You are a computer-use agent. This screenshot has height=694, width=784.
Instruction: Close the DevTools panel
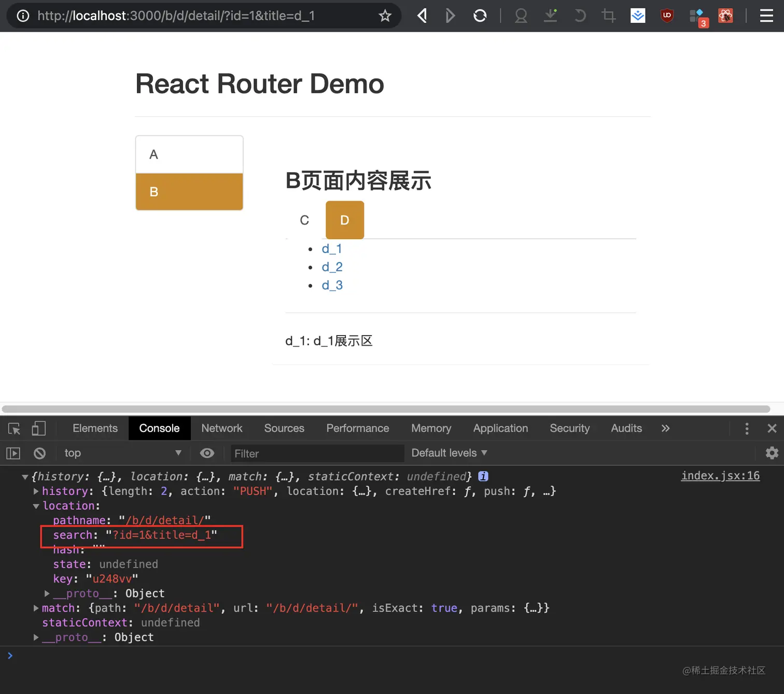point(772,428)
